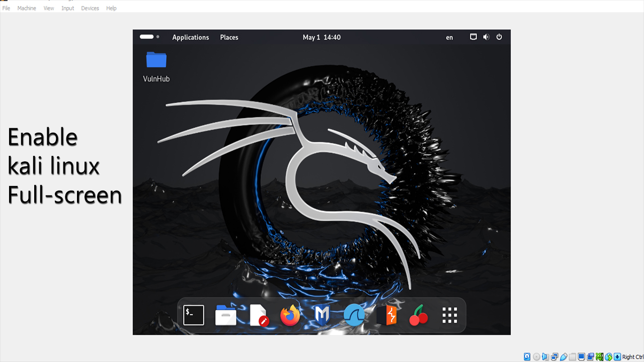Launch Wireshark from the dock
Viewport: 644px width, 362px height.
354,315
